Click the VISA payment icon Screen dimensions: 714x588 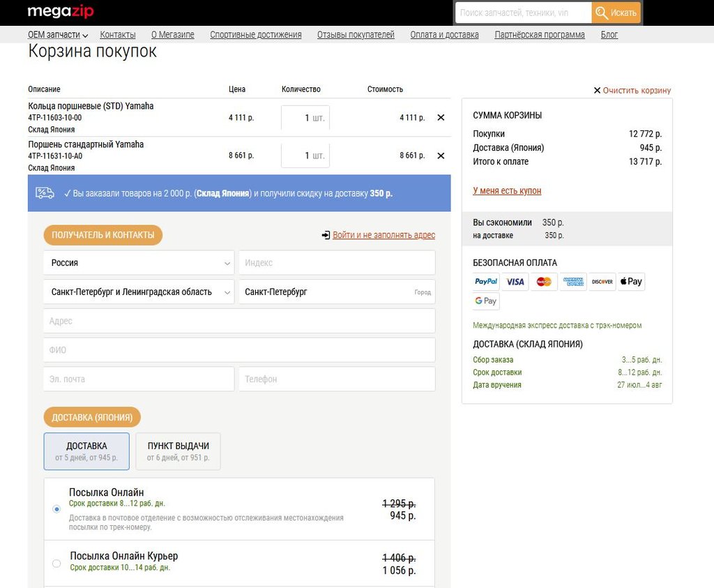pos(515,282)
